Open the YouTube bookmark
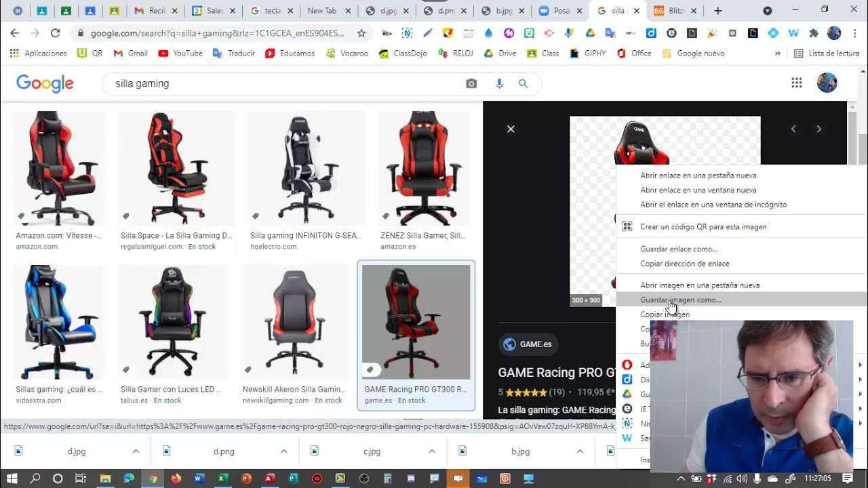868x488 pixels. click(x=180, y=54)
